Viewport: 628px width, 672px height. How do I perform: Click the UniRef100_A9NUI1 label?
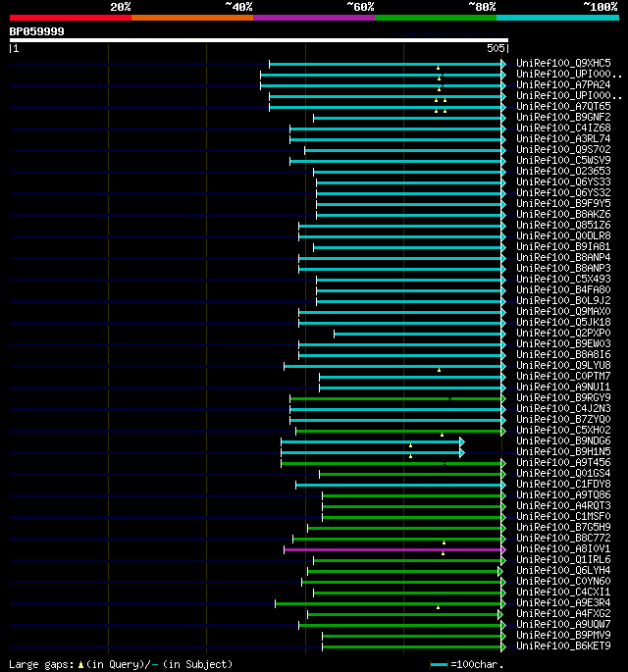coord(563,387)
